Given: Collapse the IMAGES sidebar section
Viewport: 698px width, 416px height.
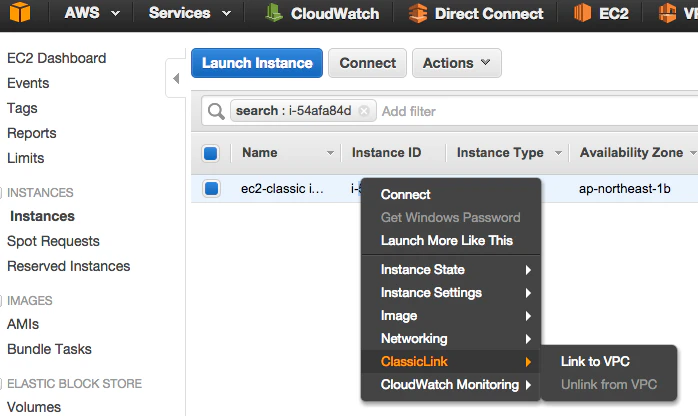Looking at the screenshot, I should tap(1, 300).
